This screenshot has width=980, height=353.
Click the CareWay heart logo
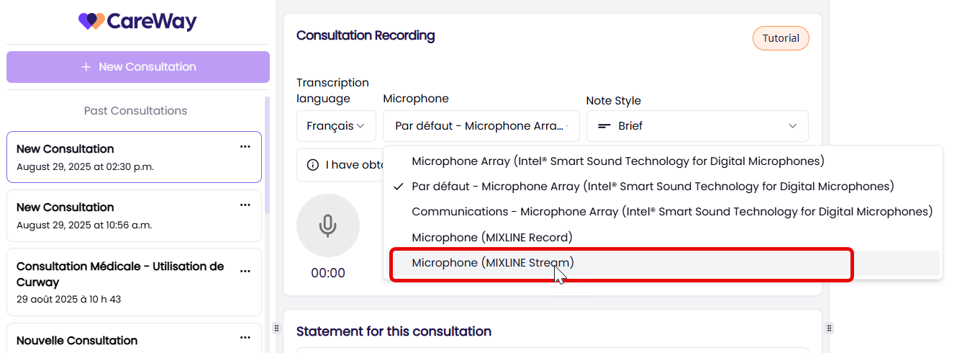pos(91,22)
